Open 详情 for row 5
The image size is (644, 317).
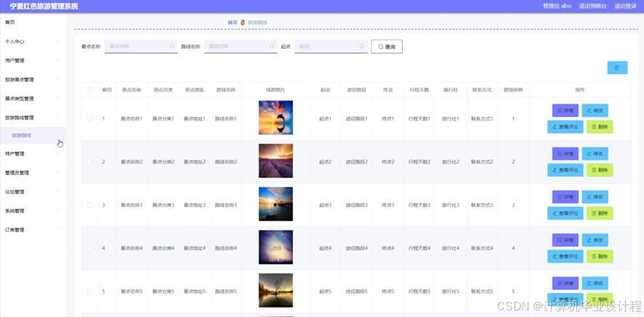click(x=565, y=283)
